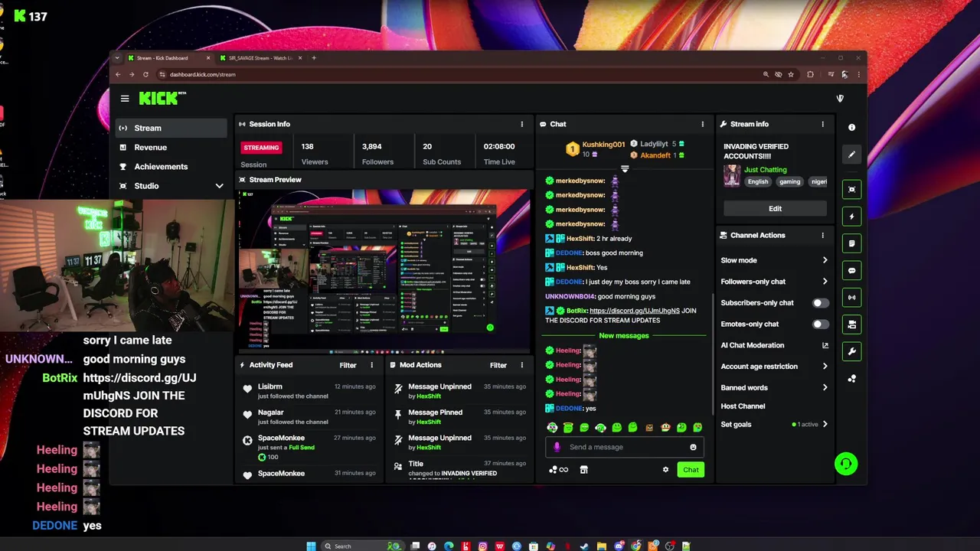Open Steam from the Windows taskbar

pos(585,546)
